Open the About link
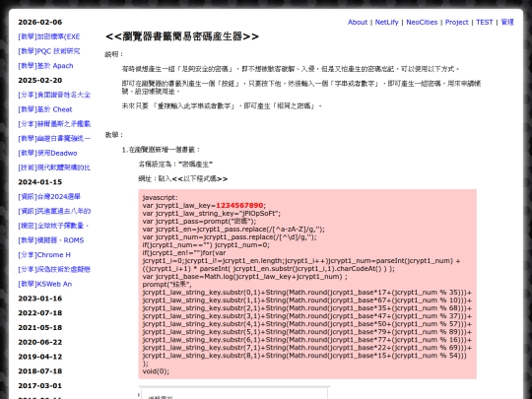This screenshot has height=399, width=532. pyautogui.click(x=358, y=22)
